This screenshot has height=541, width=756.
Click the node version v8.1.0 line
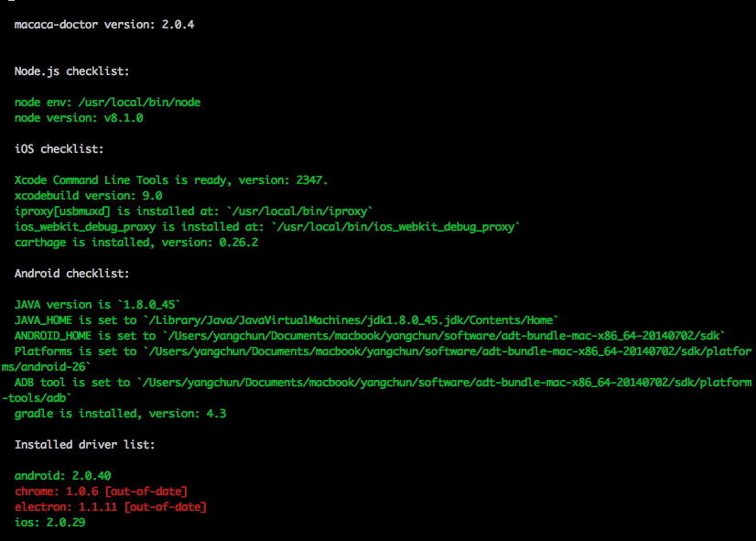(79, 118)
